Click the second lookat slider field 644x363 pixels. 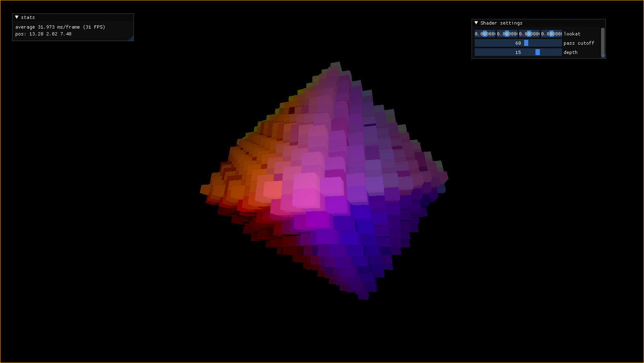(507, 34)
